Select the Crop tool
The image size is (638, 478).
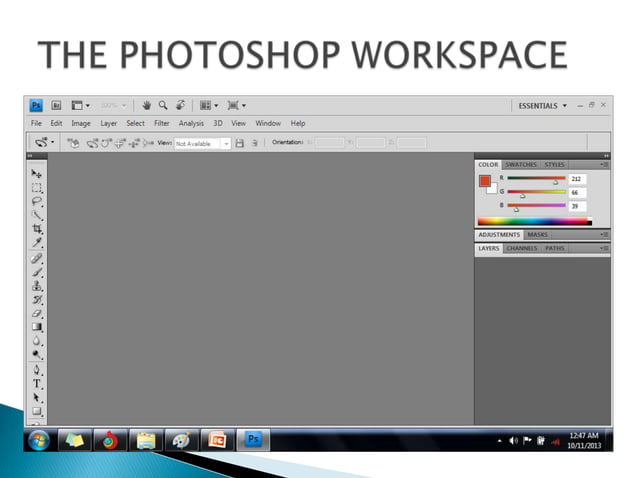tap(37, 229)
